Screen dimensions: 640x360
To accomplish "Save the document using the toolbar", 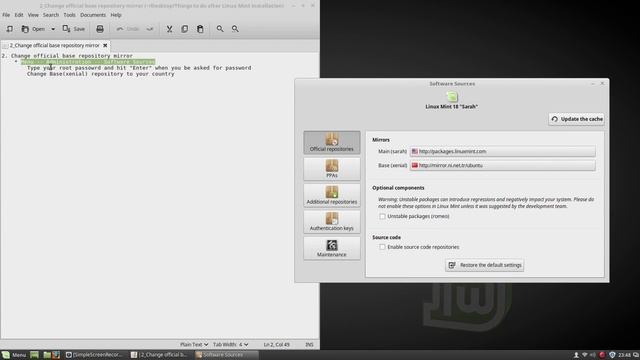I will 74,29.
